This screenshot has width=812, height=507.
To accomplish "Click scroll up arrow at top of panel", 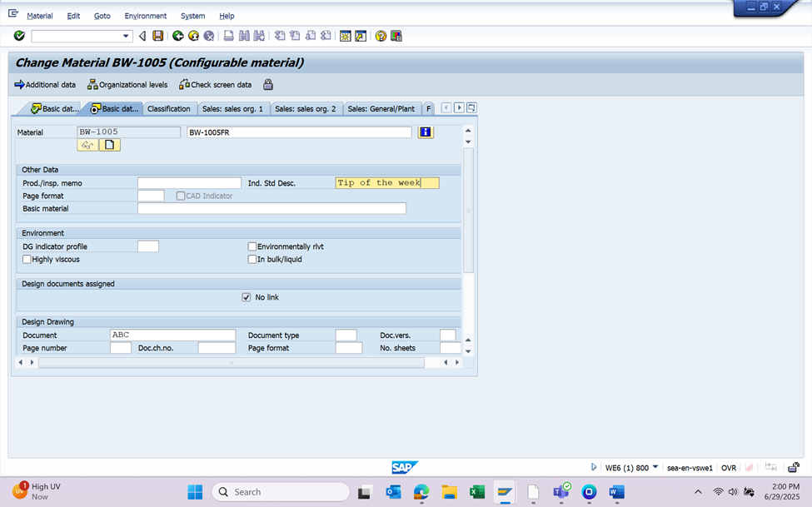I will point(468,131).
